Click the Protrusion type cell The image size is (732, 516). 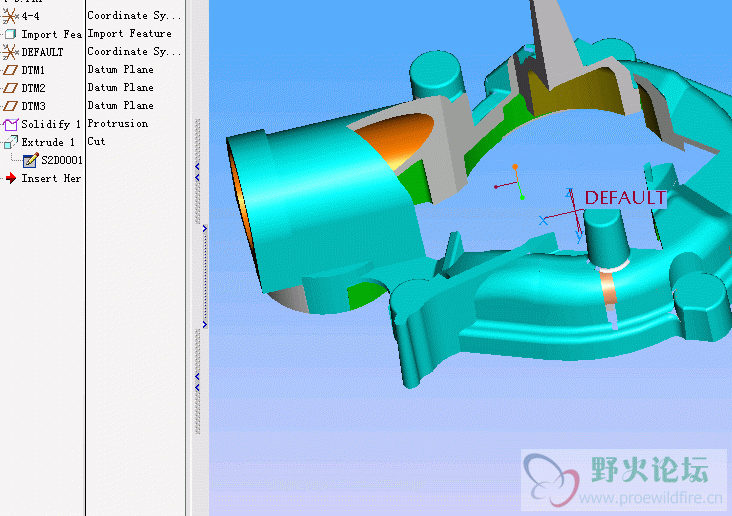(x=118, y=124)
